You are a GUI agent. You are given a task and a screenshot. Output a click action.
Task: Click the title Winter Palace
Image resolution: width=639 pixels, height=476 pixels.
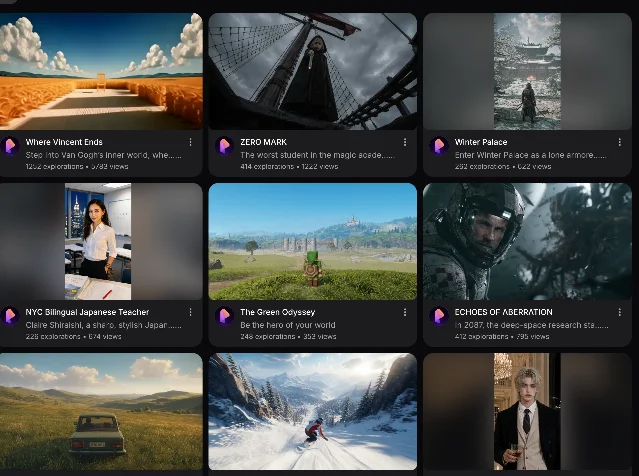[x=481, y=142]
